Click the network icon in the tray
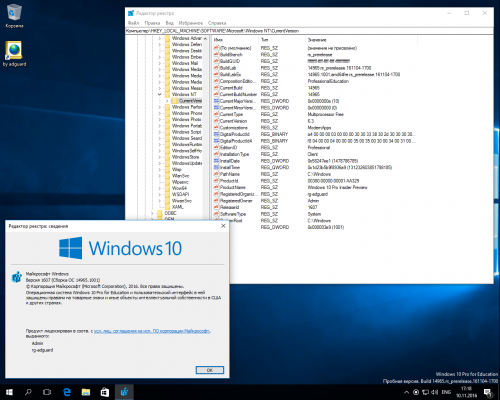The width and height of the screenshot is (500, 400). [x=426, y=392]
